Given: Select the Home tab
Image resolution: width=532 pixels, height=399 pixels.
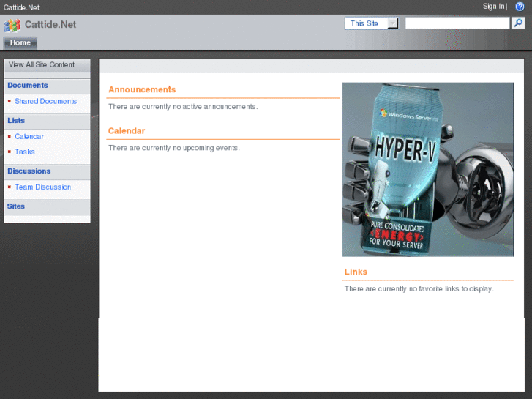Looking at the screenshot, I should pyautogui.click(x=20, y=42).
